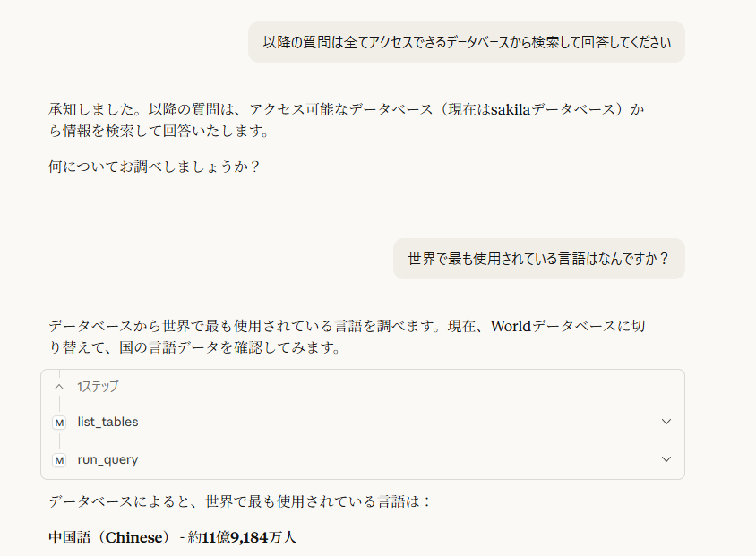Click the bold 中国語（Chinese） result text
This screenshot has width=756, height=556.
[x=109, y=538]
